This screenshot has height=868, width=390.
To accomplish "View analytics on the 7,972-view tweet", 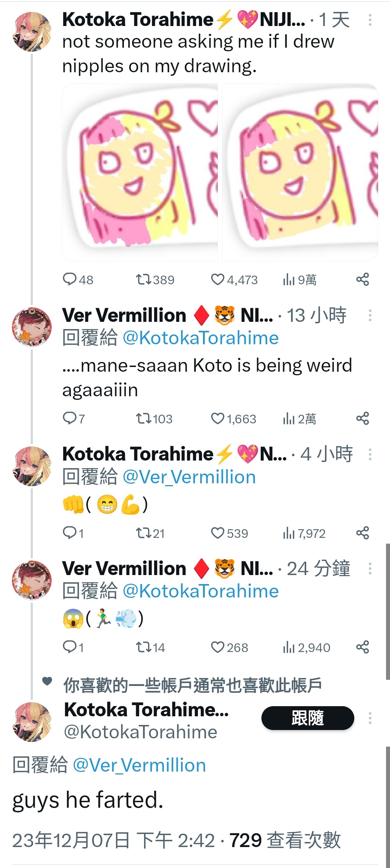I will point(304,533).
